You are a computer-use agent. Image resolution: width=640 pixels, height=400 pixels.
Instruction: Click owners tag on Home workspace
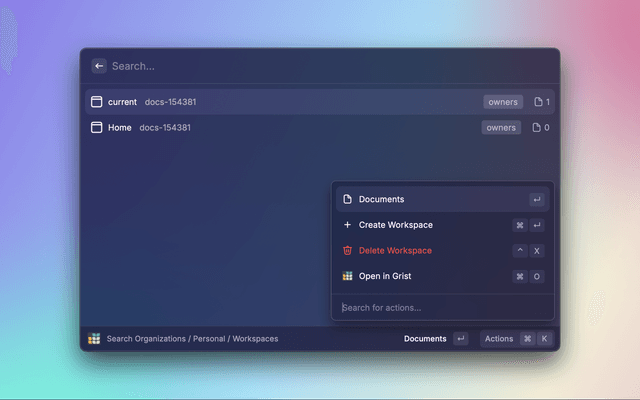(x=501, y=128)
